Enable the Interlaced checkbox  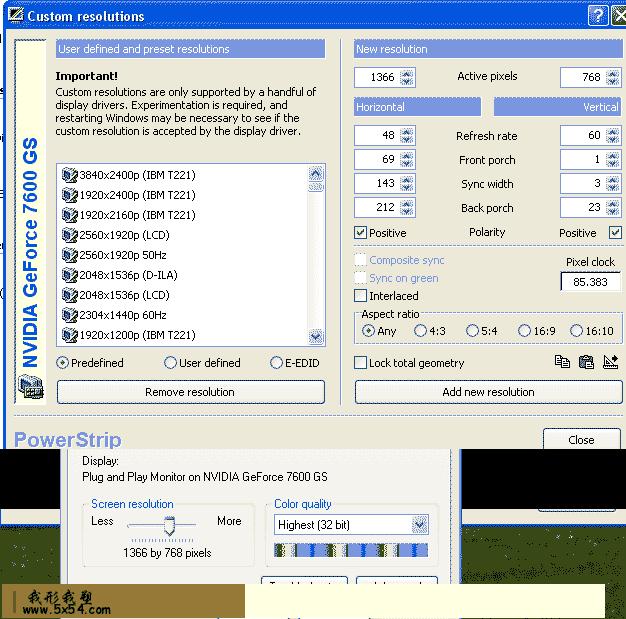360,296
